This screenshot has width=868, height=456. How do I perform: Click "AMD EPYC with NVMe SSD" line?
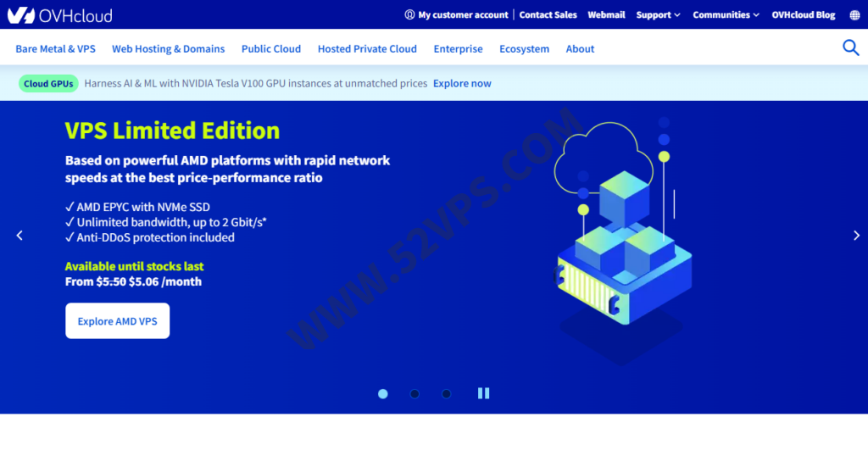pyautogui.click(x=137, y=207)
